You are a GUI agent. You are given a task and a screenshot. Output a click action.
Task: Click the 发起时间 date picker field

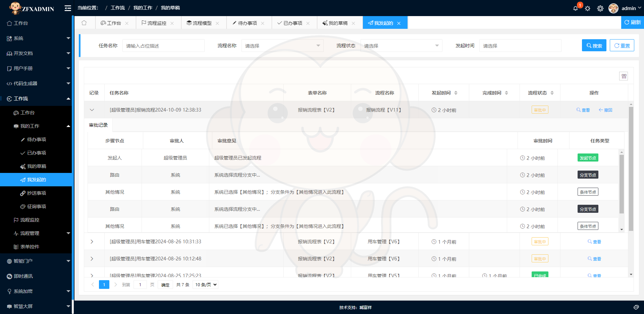(x=520, y=46)
